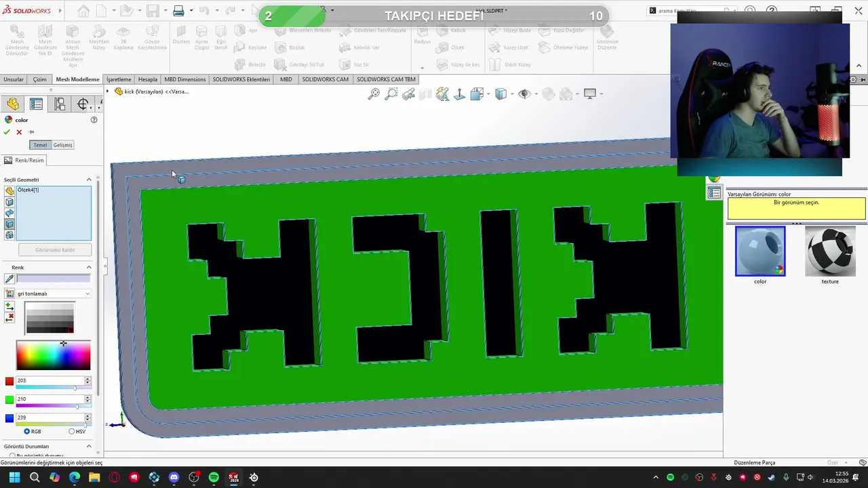
Task: Open the Display Style dropdown arrow
Action: pos(512,94)
